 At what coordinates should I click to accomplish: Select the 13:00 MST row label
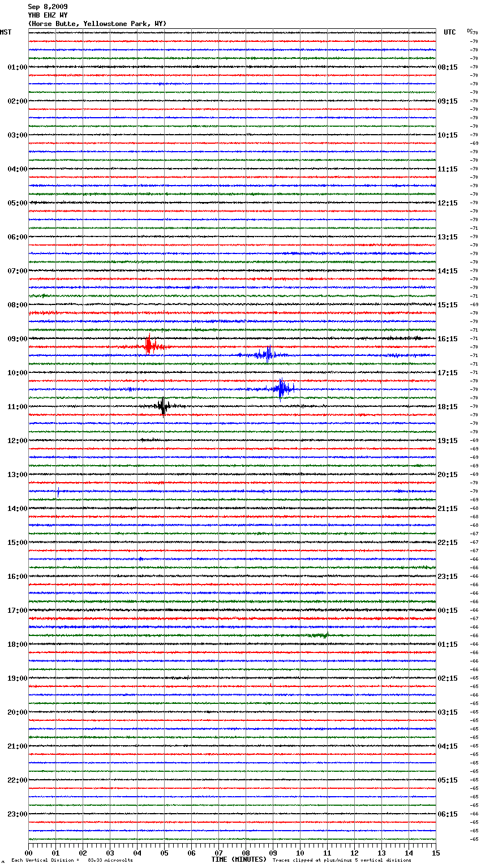click(x=17, y=475)
